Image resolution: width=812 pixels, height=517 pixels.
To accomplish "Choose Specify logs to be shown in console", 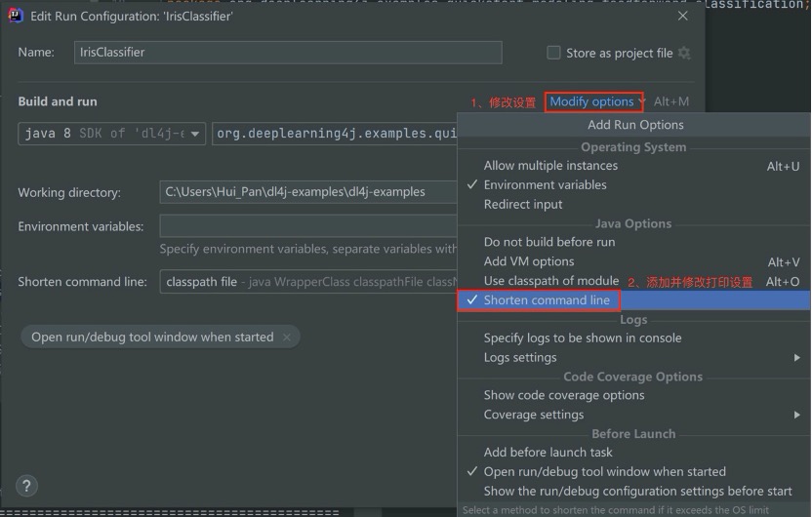I will pyautogui.click(x=634, y=338).
